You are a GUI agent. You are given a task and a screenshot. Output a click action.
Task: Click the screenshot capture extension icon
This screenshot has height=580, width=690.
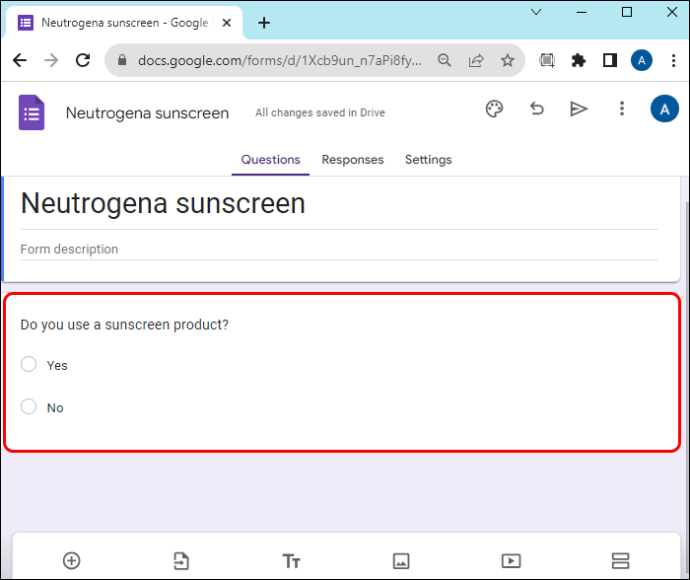point(547,60)
